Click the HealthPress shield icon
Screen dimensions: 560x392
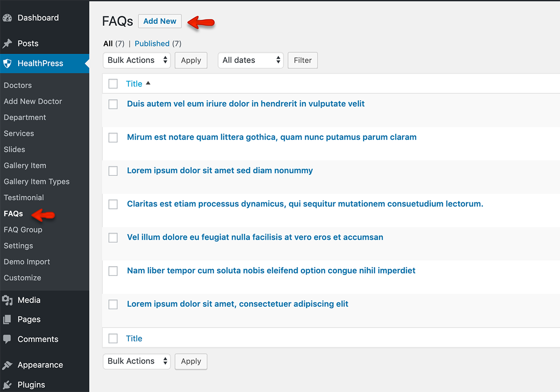(7, 63)
